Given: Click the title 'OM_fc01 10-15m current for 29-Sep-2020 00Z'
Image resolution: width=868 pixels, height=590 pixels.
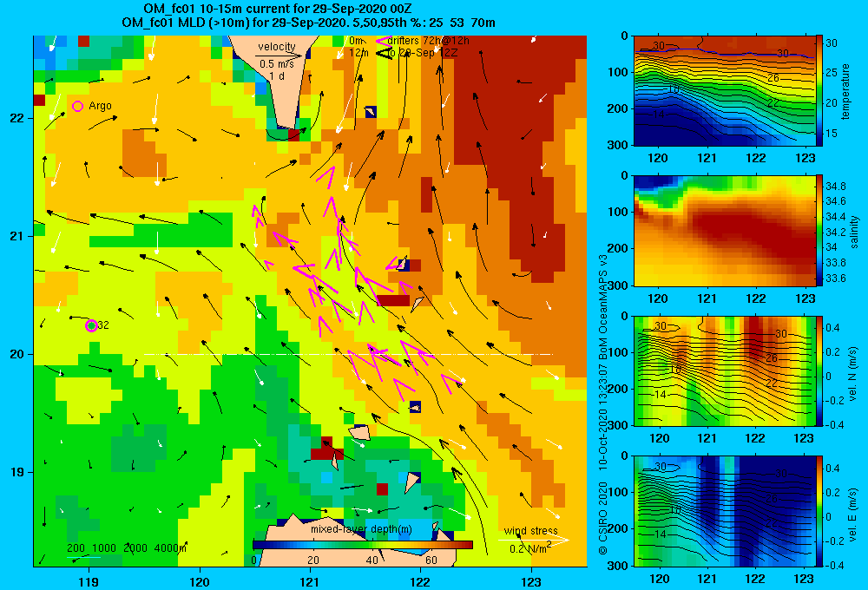Looking at the screenshot, I should (278, 9).
